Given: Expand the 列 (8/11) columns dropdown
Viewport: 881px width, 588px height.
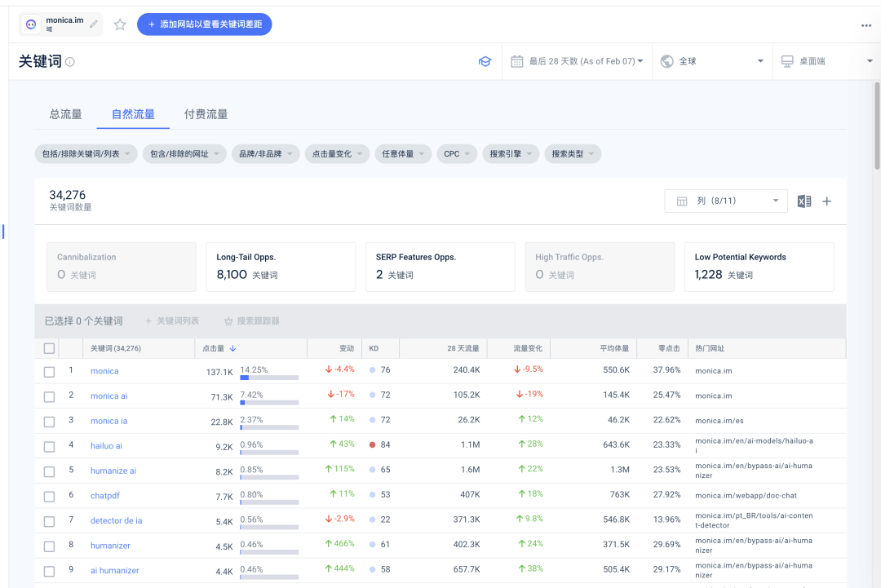Looking at the screenshot, I should [x=726, y=201].
